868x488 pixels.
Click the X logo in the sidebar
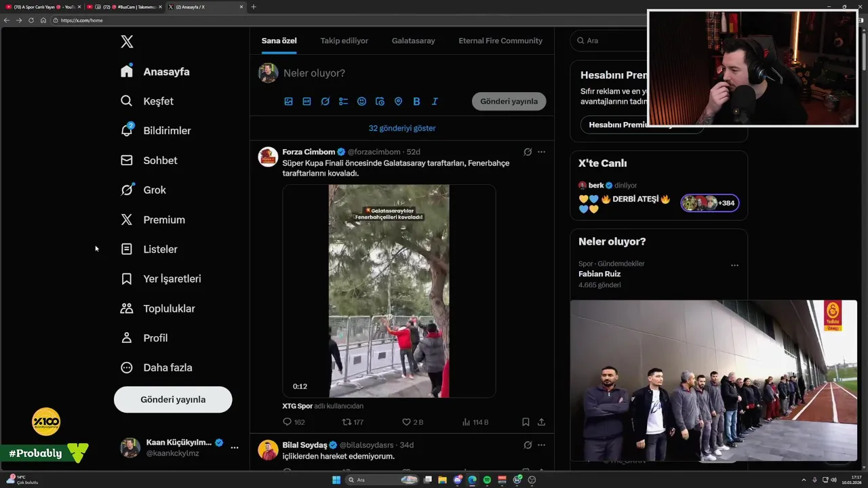pos(127,42)
